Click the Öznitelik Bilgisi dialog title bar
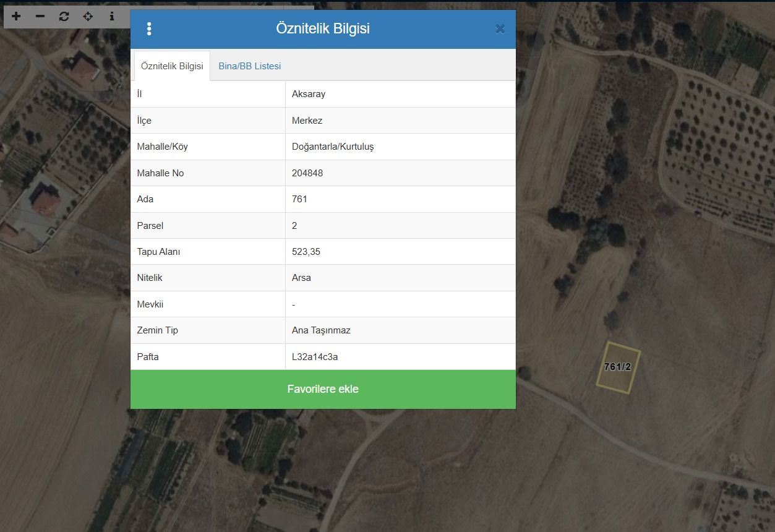Image resolution: width=775 pixels, height=532 pixels. point(323,28)
